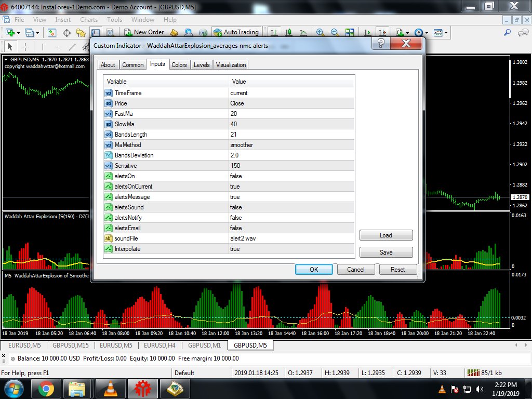Viewport: 532px width, 399px height.
Task: Select the vertical line drawing tool
Action: point(43,47)
